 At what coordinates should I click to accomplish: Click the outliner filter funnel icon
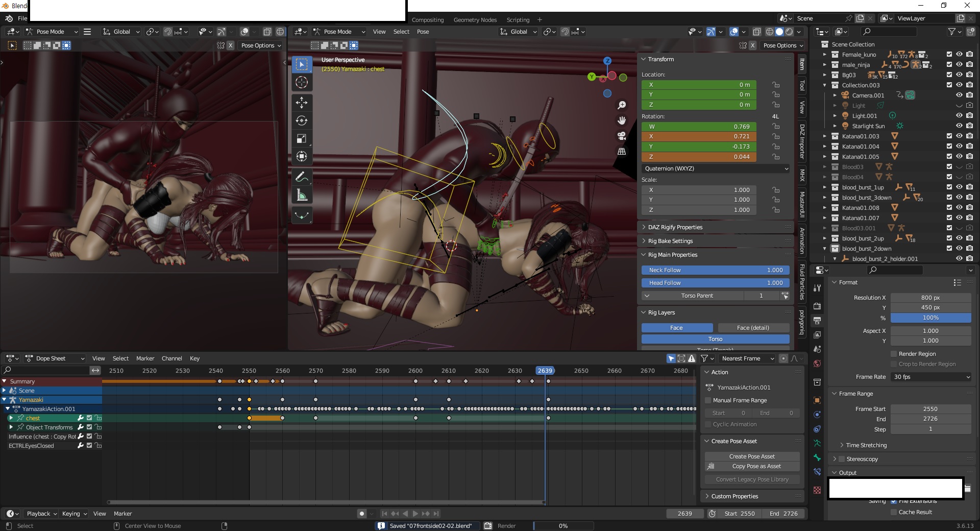coord(952,32)
